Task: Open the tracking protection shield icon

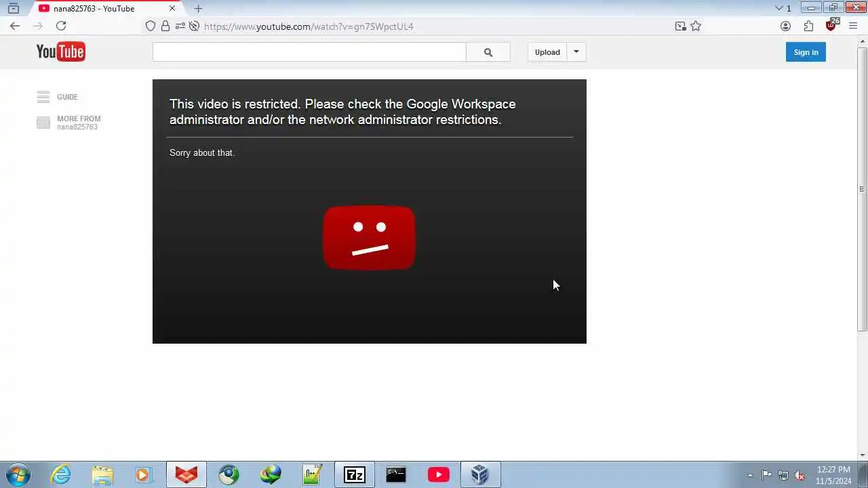Action: coord(151,26)
